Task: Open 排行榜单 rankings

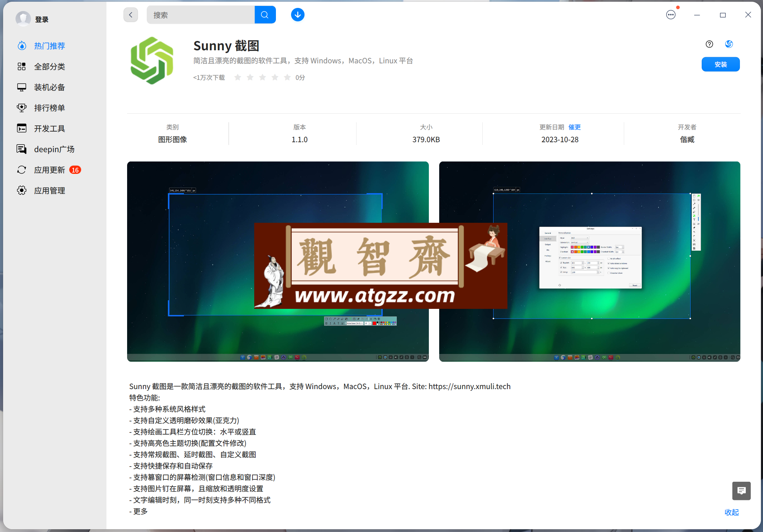Action: click(x=49, y=108)
